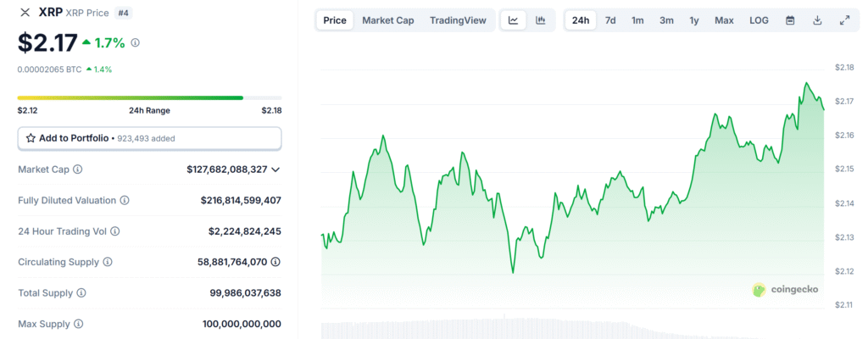Switch to candlestick chart view icon
This screenshot has width=868, height=339.
click(541, 20)
